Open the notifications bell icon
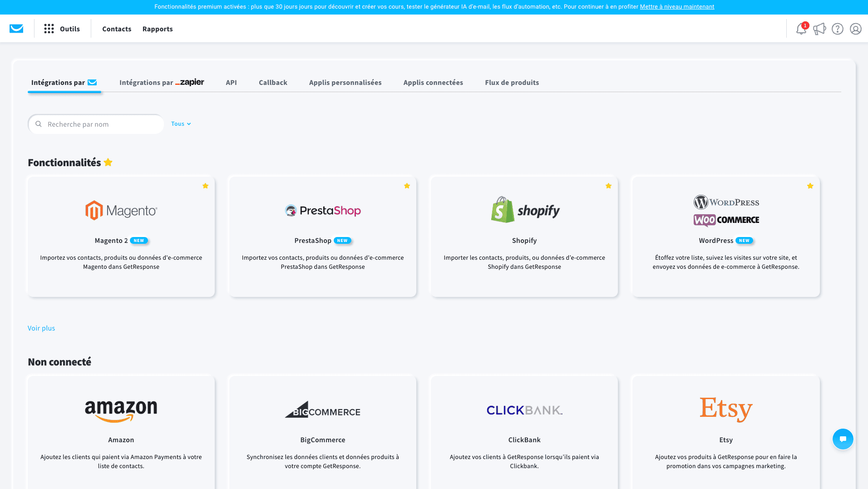This screenshot has width=868, height=489. (801, 29)
